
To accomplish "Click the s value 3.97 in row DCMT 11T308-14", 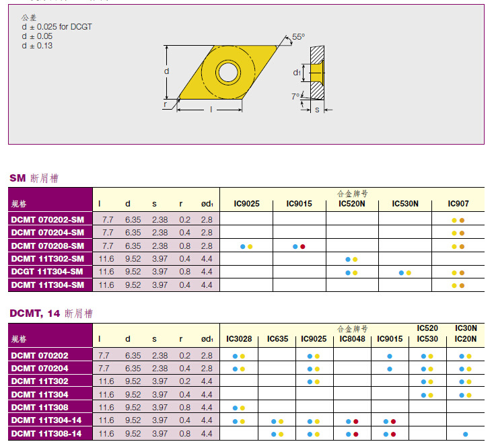I will pos(160,434).
